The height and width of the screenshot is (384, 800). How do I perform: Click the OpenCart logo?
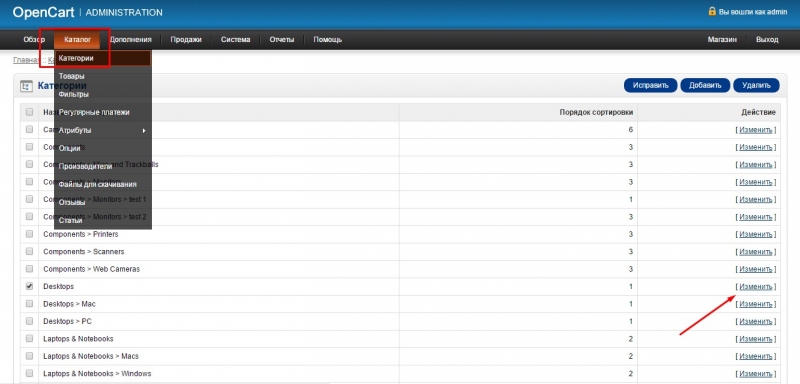43,12
